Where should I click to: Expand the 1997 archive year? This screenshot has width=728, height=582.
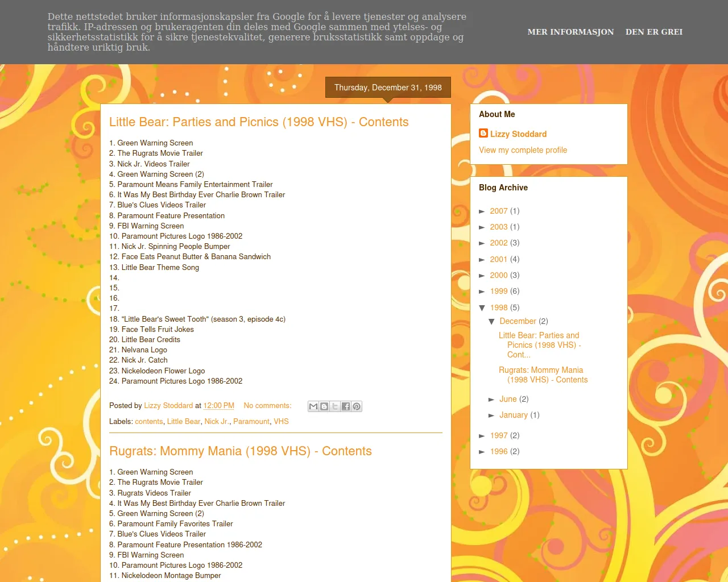[482, 436]
